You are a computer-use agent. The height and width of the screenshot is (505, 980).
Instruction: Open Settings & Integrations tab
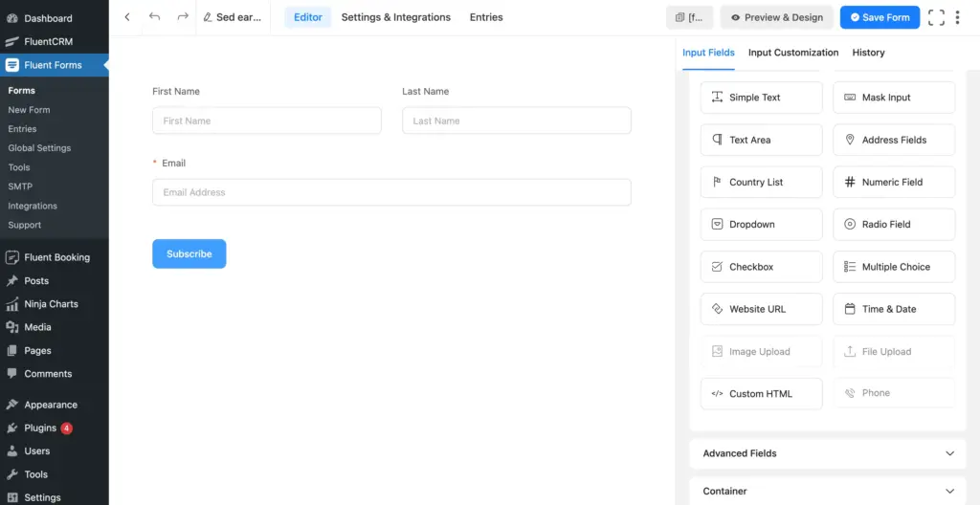coord(395,17)
